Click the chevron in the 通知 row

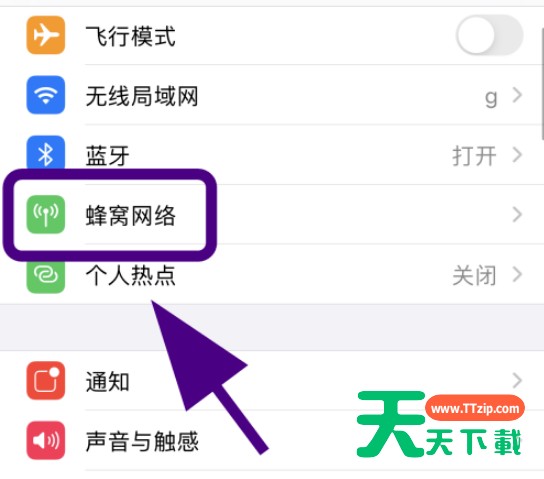coord(517,381)
